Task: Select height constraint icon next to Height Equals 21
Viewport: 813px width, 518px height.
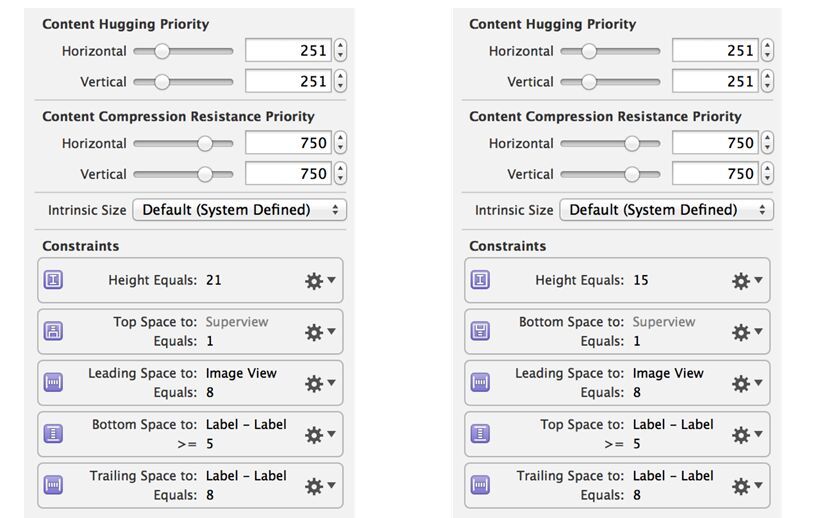Action: 53,280
